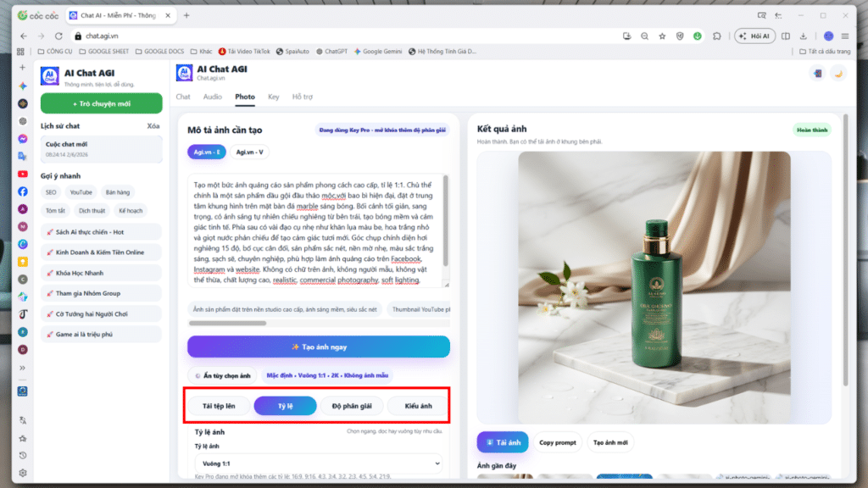Open new browser tab plus button
The image size is (868, 488).
[186, 15]
